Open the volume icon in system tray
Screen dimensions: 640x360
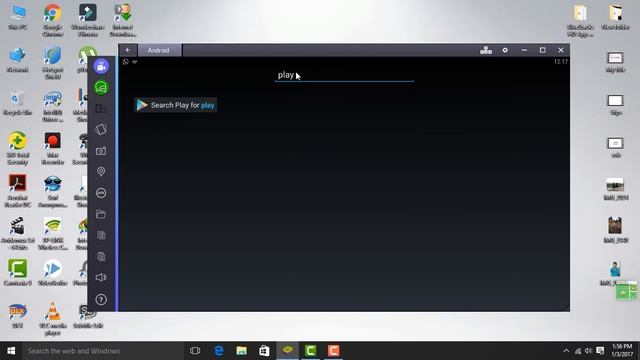tap(588, 351)
